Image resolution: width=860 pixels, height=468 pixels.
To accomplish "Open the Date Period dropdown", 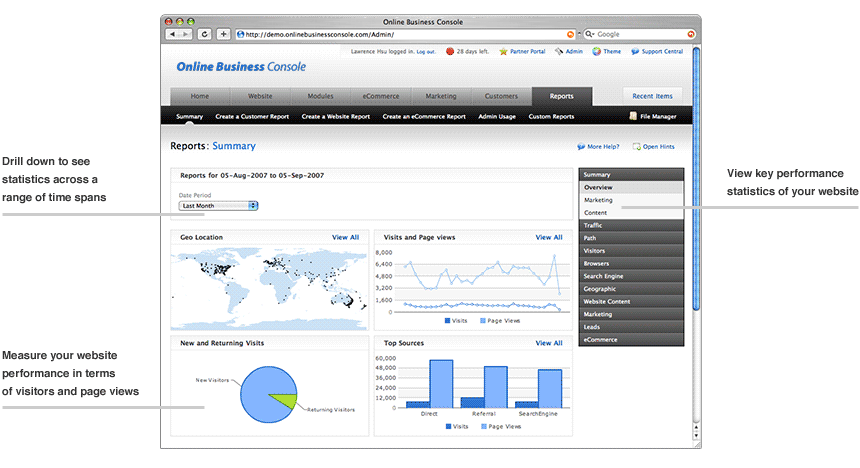I will click(x=219, y=206).
